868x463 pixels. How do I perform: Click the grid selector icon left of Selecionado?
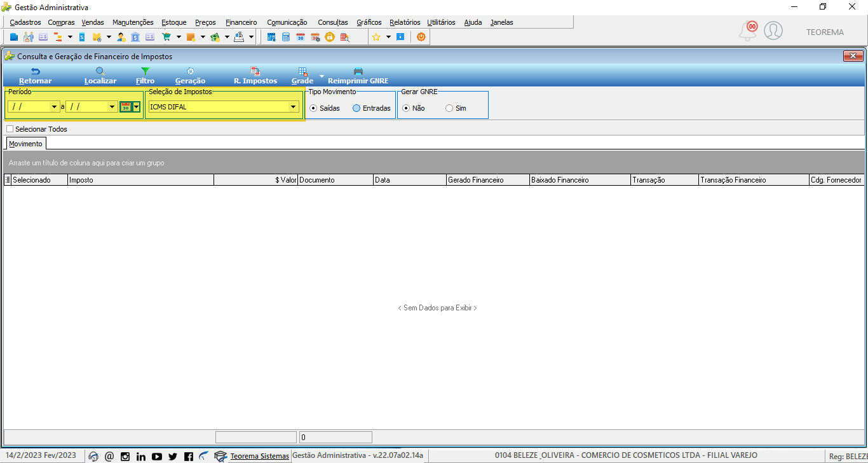click(8, 180)
